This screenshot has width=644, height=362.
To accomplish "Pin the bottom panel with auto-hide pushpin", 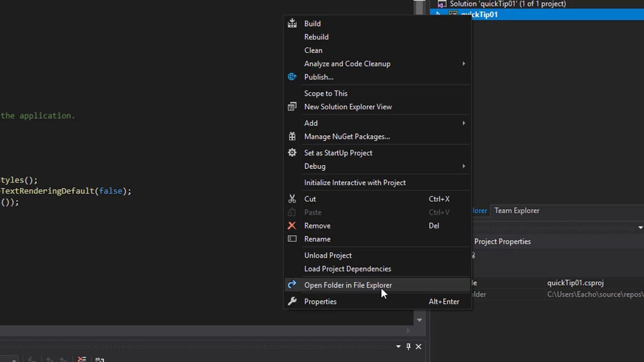I will click(409, 346).
